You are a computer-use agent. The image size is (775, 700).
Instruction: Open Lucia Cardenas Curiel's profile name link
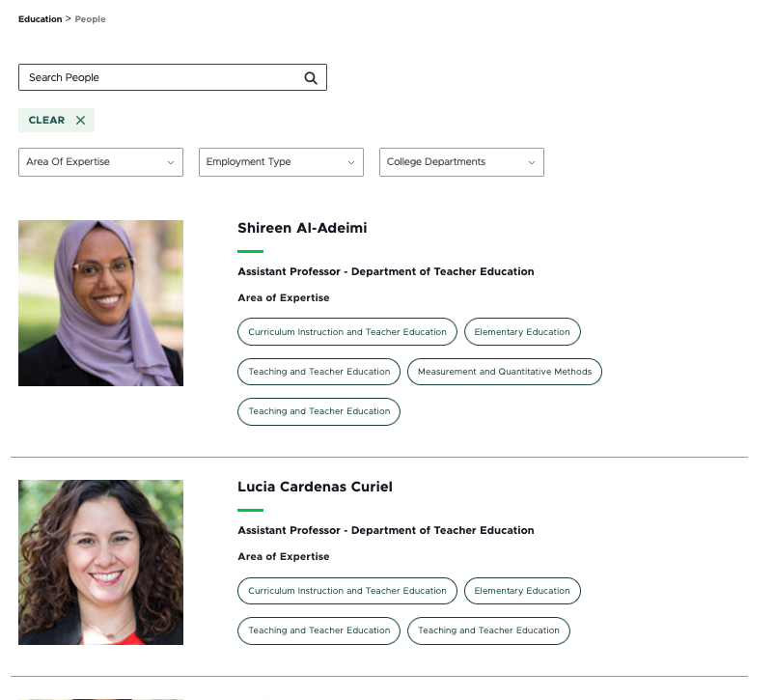(x=315, y=487)
